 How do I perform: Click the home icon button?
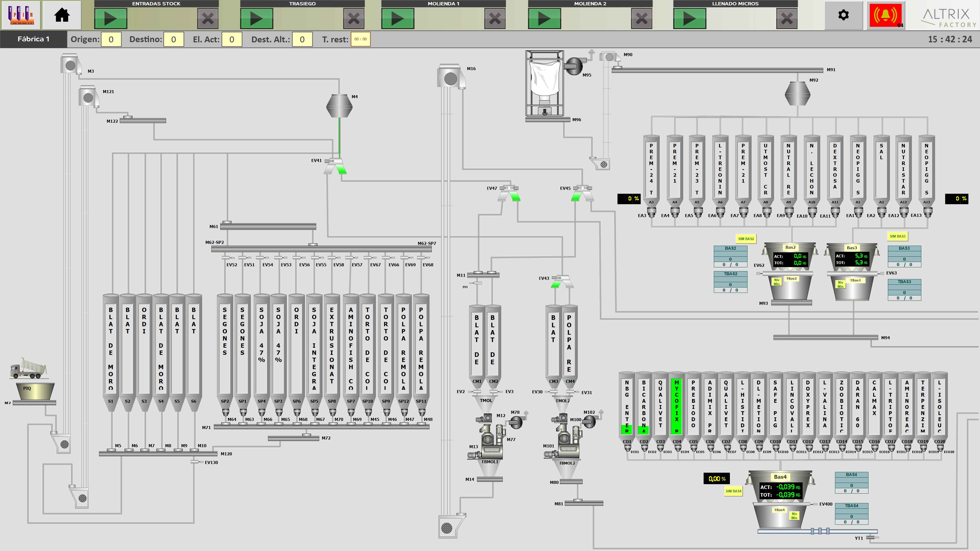[62, 16]
